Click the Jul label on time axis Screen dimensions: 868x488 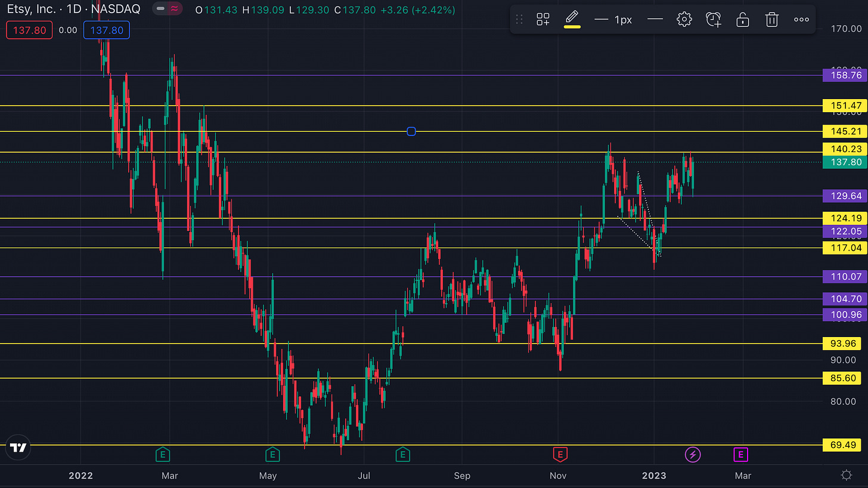click(364, 475)
